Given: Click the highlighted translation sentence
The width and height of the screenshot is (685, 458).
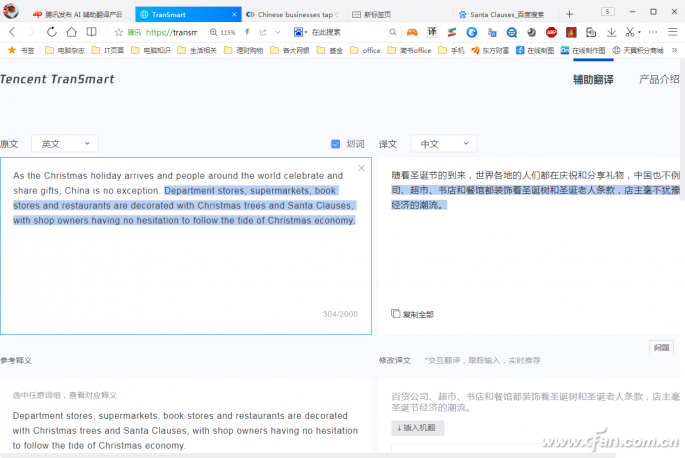Looking at the screenshot, I should [x=535, y=198].
